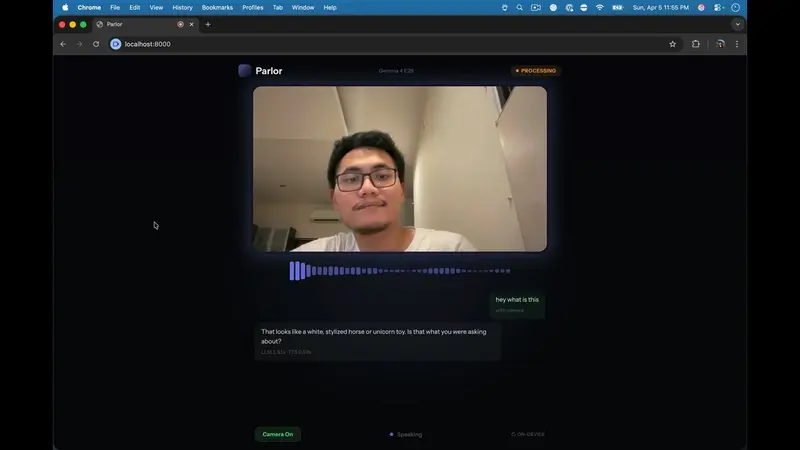Bookmark this page with the star

coord(672,44)
